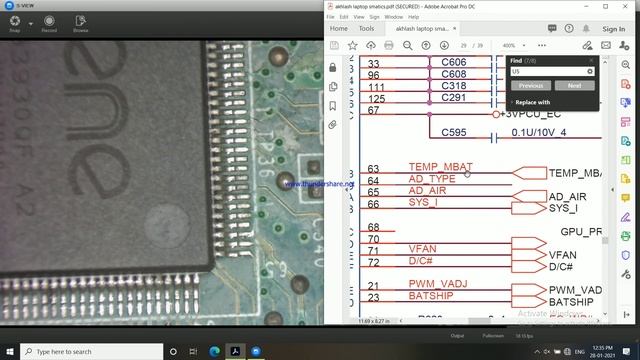Open the Snap dropdown arrow in S-VIEW
Image resolution: width=640 pixels, height=360 pixels.
(31, 24)
